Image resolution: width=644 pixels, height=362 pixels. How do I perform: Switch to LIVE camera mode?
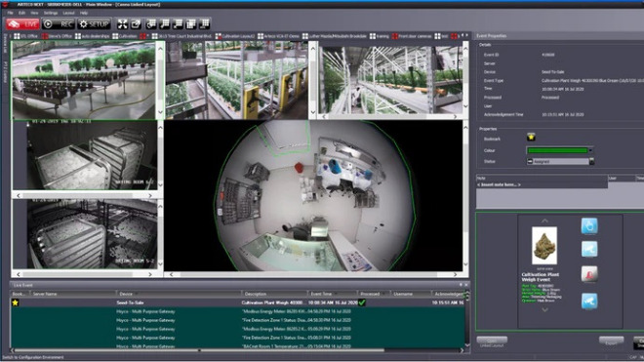[x=23, y=24]
